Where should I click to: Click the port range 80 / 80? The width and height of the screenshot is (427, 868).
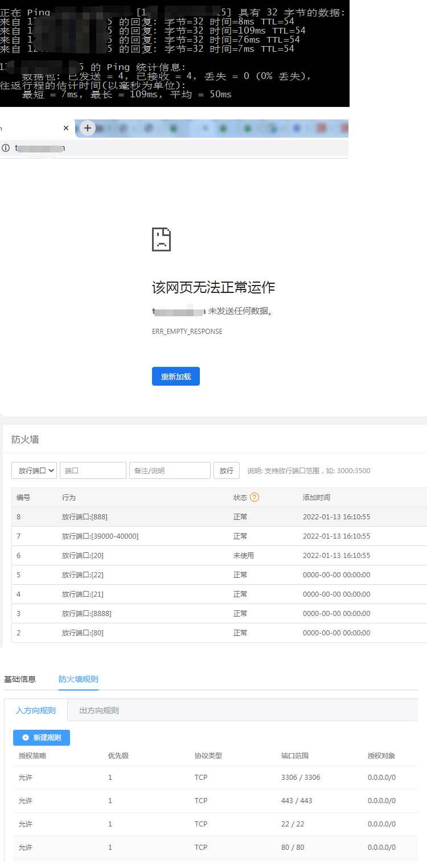click(293, 848)
